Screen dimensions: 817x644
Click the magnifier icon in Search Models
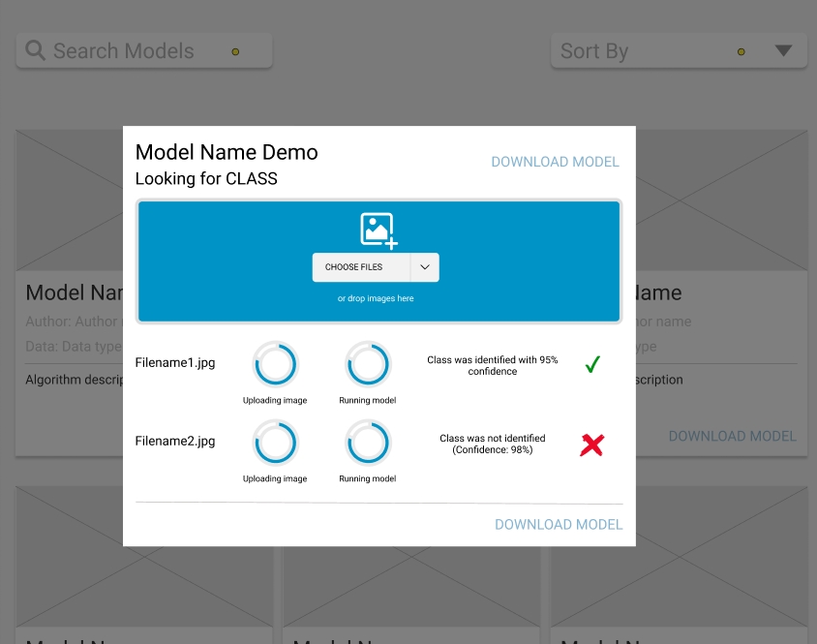(x=36, y=50)
